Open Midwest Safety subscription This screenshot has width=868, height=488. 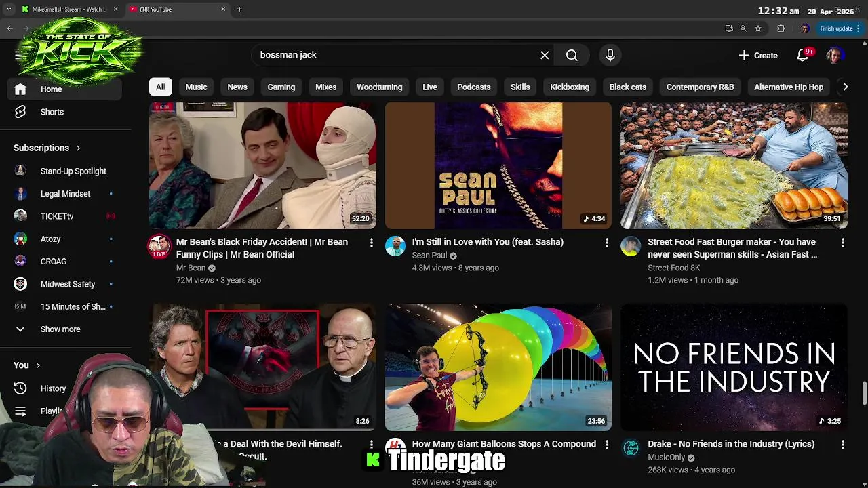66,284
